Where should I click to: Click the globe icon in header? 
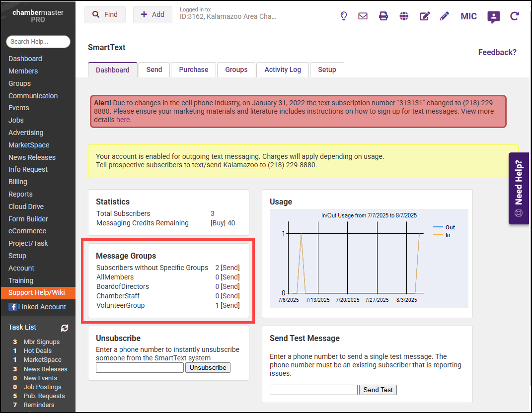pos(404,16)
